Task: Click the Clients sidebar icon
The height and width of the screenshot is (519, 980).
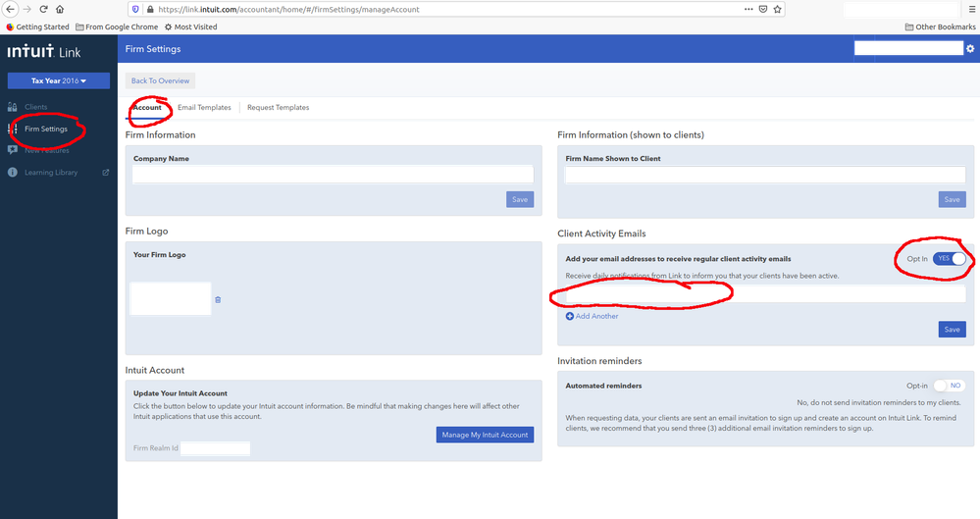Action: [x=12, y=107]
